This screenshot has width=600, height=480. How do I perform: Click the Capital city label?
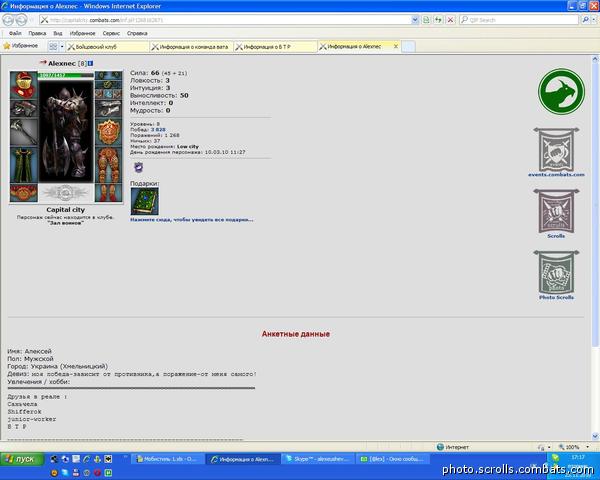click(65, 210)
